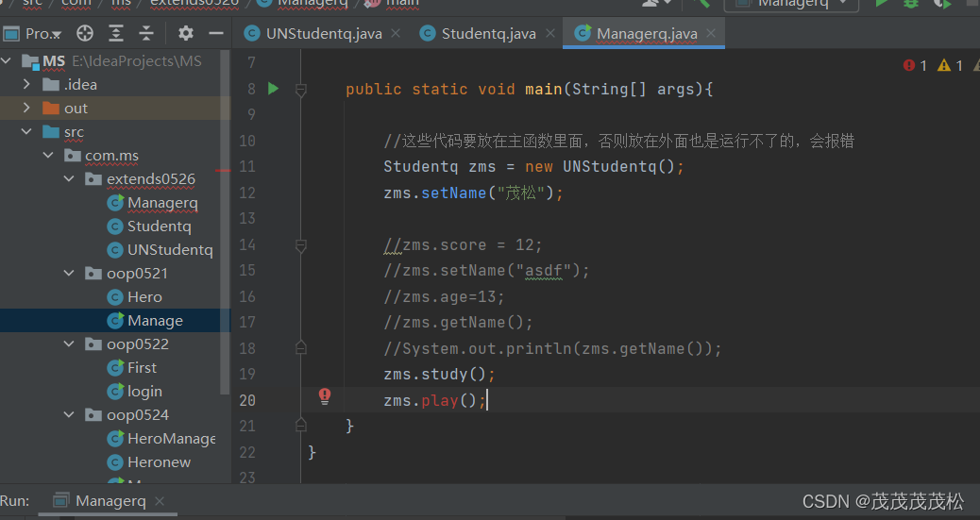Click the locate-in-project crosshair icon
The width and height of the screenshot is (980, 520).
[x=85, y=33]
